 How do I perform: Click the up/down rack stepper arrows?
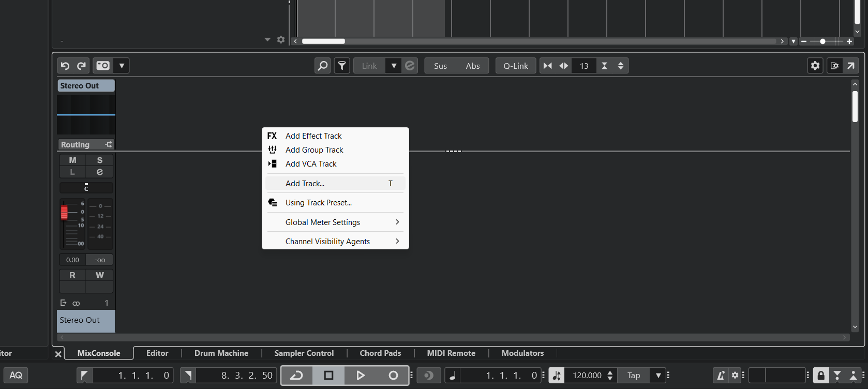point(621,66)
